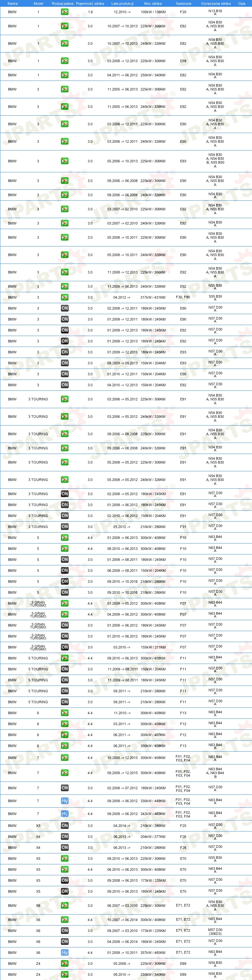This screenshot has height=980, width=252.
Task: Click ON icon in 7 series 02.2008 -> 07.2012 row
Action: click(x=65, y=788)
